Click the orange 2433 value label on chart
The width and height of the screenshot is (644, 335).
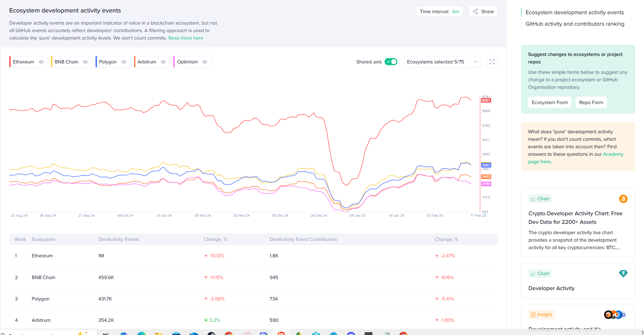(x=486, y=177)
